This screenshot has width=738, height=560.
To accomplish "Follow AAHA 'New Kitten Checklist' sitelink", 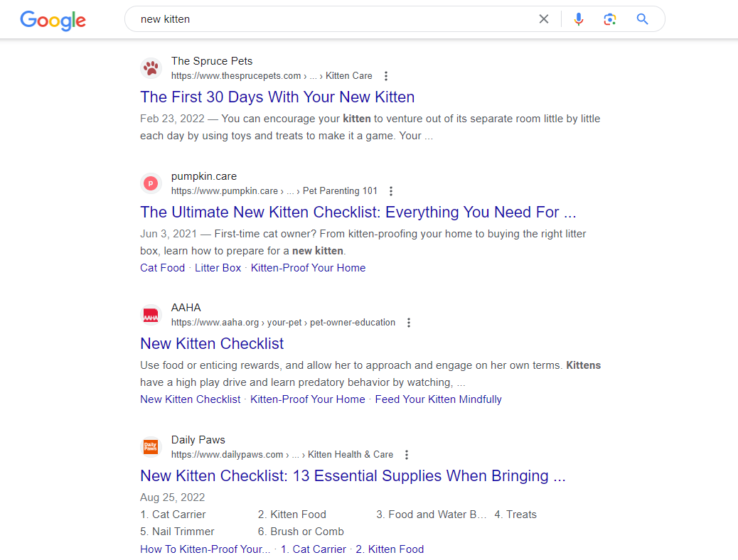I will (x=190, y=399).
